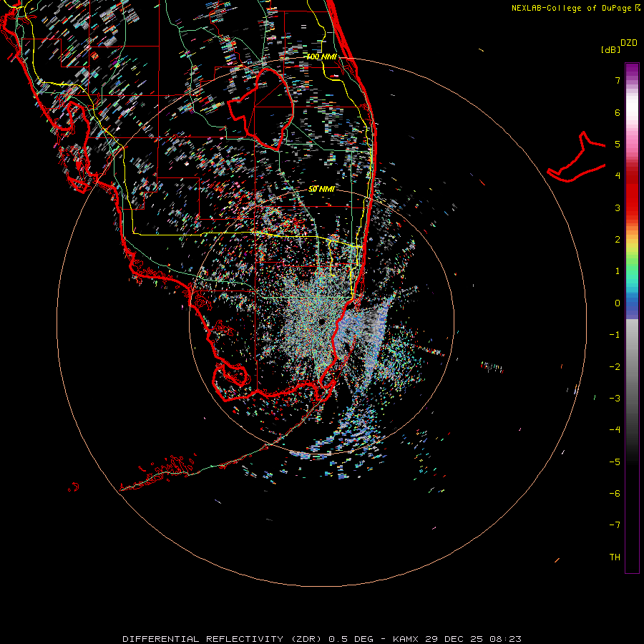Click inside the Lake Okeechobee outline

[269, 109]
